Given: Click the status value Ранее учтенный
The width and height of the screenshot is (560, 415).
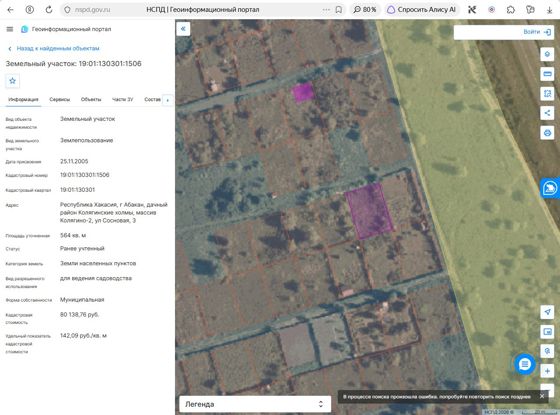Looking at the screenshot, I should pyautogui.click(x=82, y=248).
